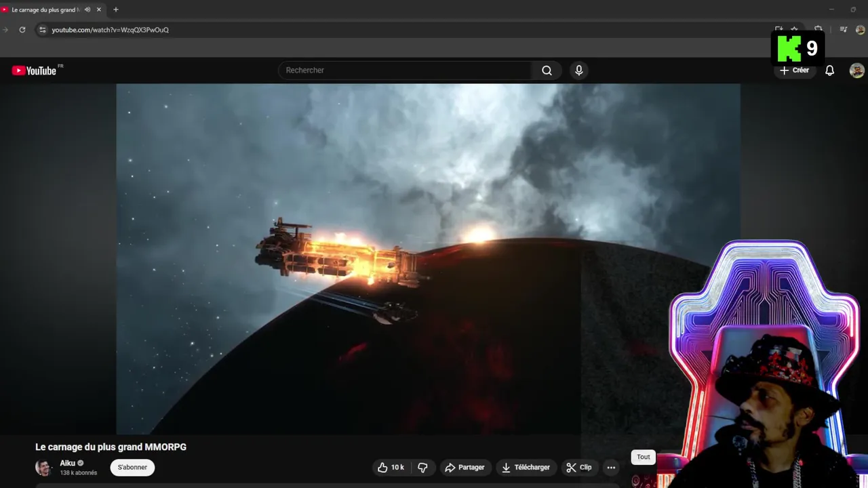
Task: Open the YouTube notifications bell
Action: [829, 70]
